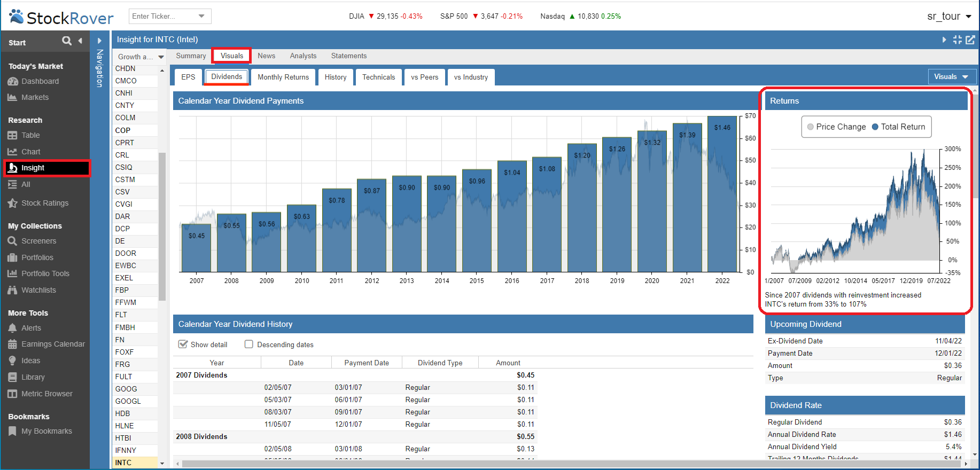
Task: Open the Growth a... ticker list dropdown
Action: click(161, 57)
